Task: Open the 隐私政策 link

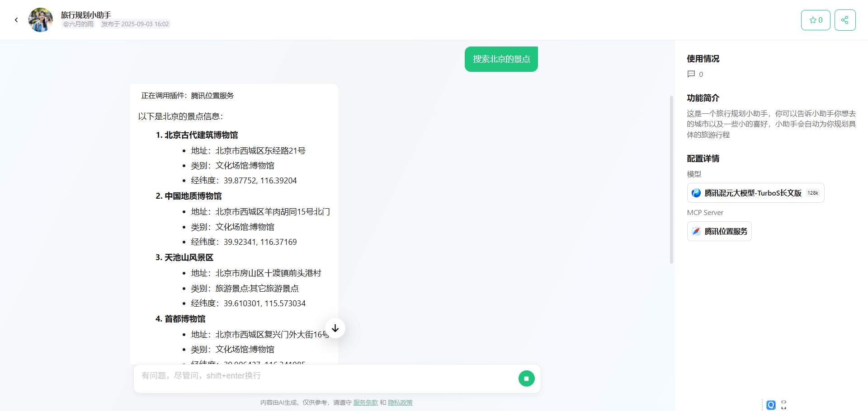Action: coord(400,402)
